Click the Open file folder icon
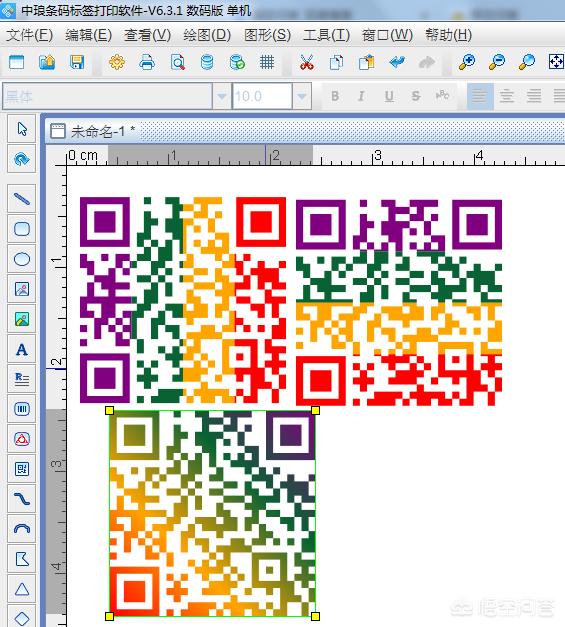Image resolution: width=565 pixels, height=627 pixels. click(47, 62)
